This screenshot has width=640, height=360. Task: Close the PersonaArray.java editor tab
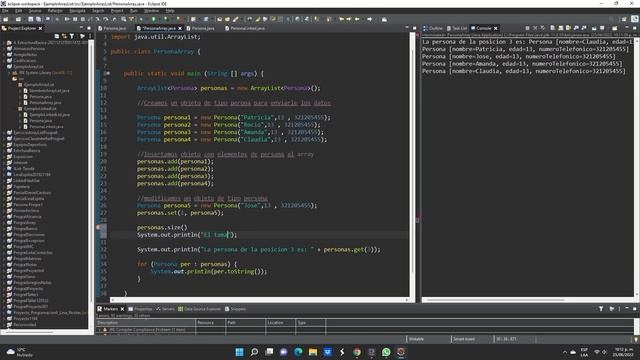(x=180, y=28)
